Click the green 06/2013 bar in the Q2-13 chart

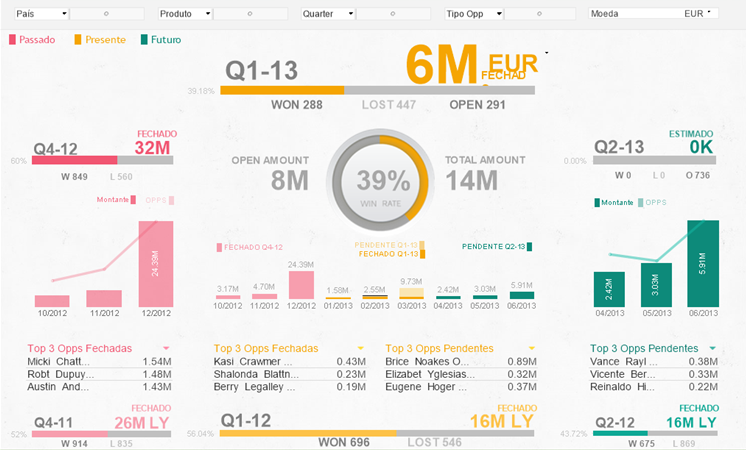(703, 263)
